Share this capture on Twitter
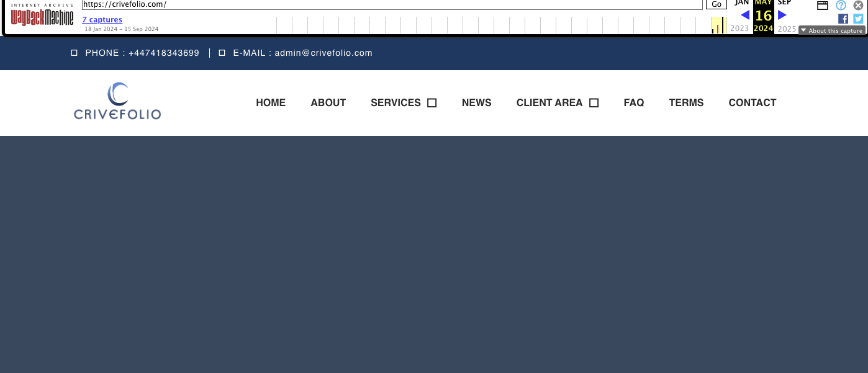Image resolution: width=868 pixels, height=373 pixels. coord(857,19)
